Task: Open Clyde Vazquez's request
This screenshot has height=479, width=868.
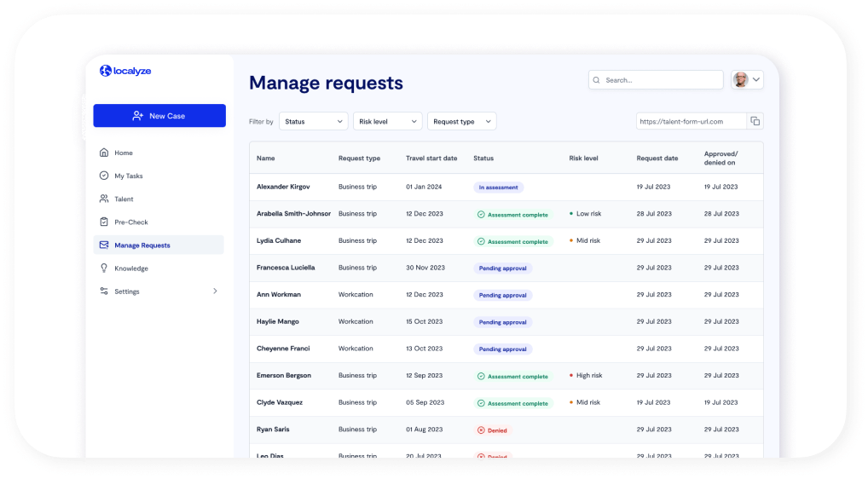Action: tap(280, 402)
